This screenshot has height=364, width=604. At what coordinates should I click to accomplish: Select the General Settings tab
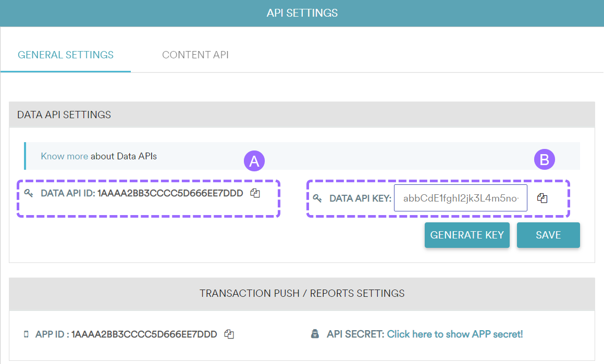coord(66,55)
